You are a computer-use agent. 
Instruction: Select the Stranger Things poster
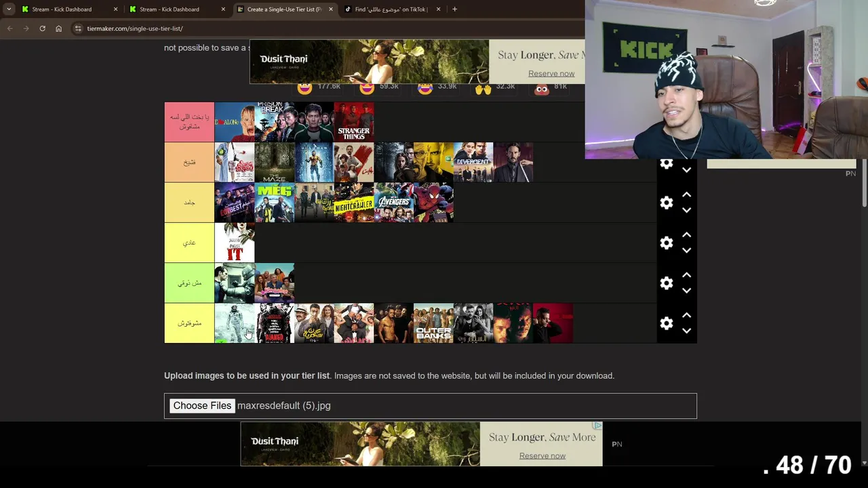coord(354,122)
